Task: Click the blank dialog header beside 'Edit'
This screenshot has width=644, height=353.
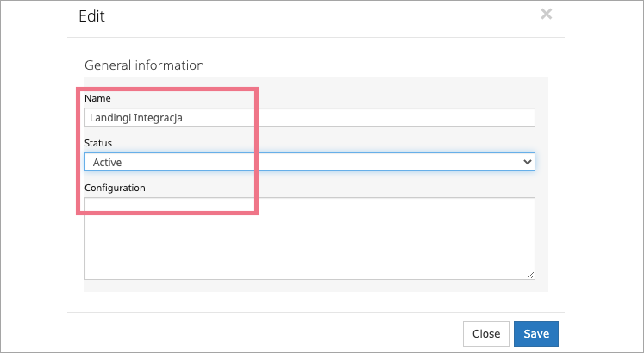Action: 319,15
